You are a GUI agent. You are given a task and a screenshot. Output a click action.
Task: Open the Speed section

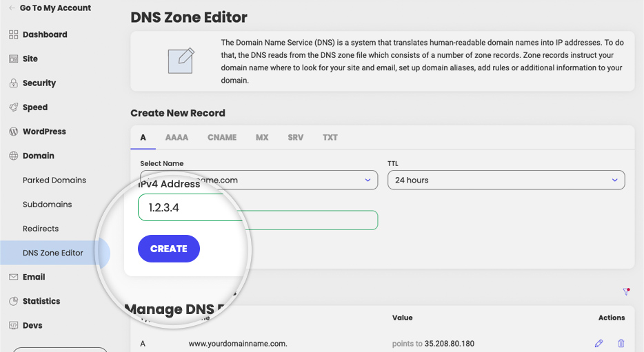coord(35,107)
